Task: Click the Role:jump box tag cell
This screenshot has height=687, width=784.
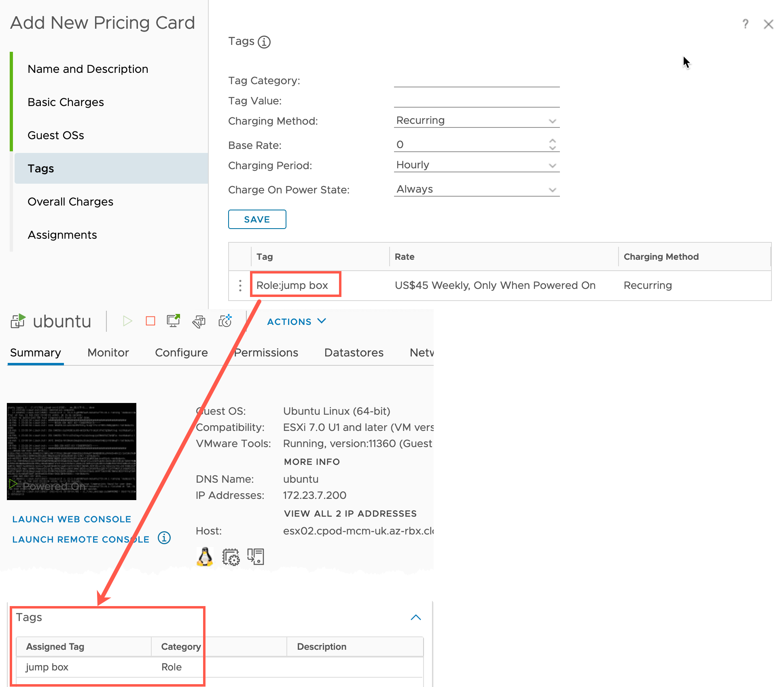Action: pos(292,286)
